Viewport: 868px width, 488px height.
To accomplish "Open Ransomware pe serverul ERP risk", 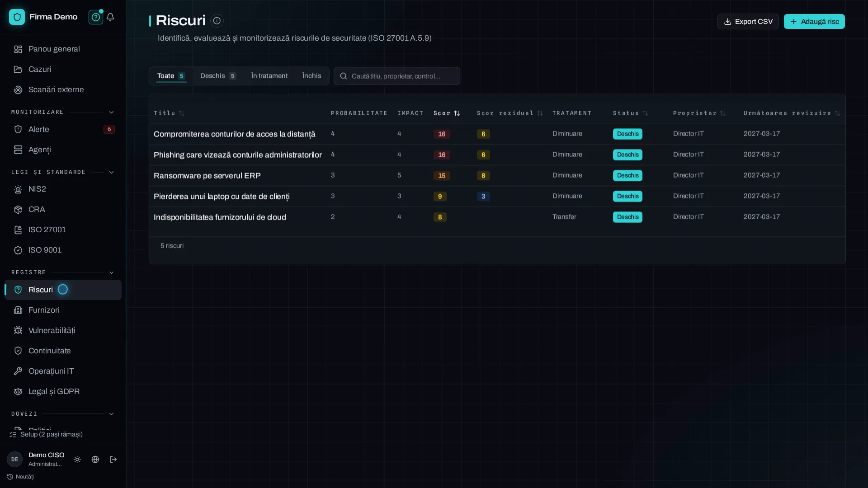I will 207,176.
